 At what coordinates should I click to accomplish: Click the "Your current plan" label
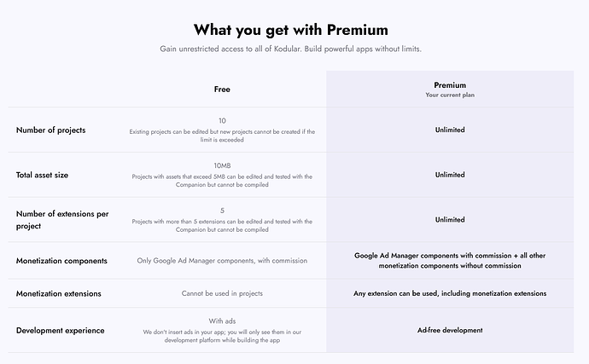(450, 95)
